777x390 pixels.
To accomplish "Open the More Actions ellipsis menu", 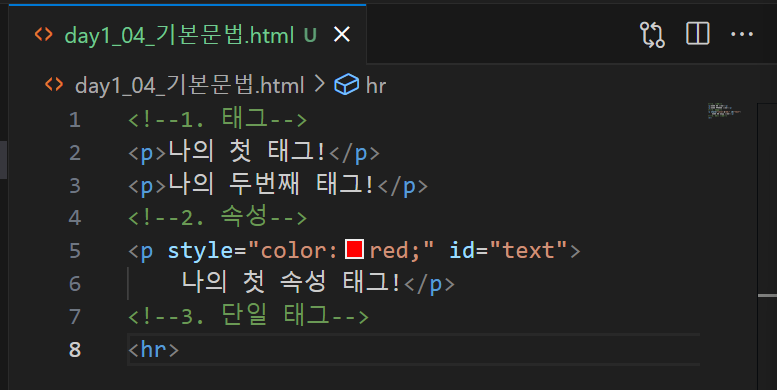I will pos(742,34).
